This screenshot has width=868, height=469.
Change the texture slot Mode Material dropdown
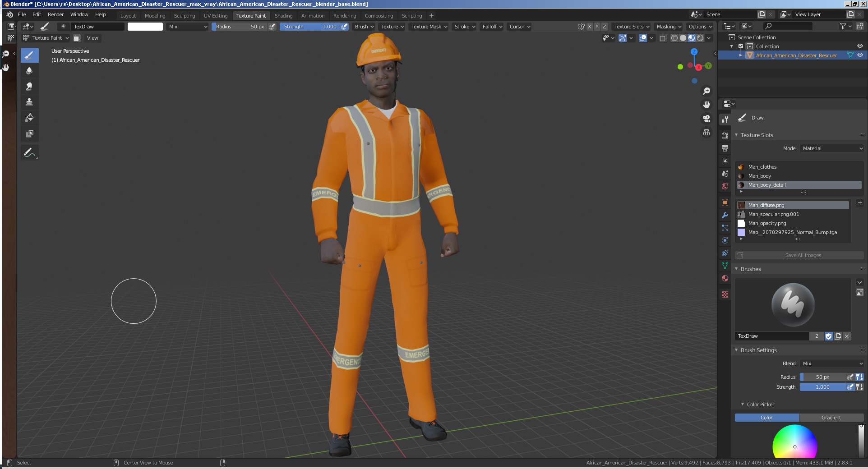[x=832, y=148]
